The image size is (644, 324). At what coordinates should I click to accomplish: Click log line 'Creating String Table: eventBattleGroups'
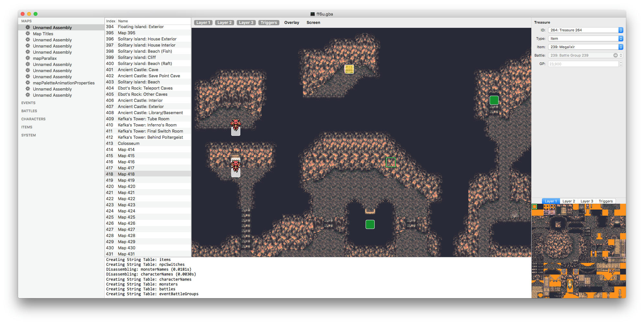(152, 294)
